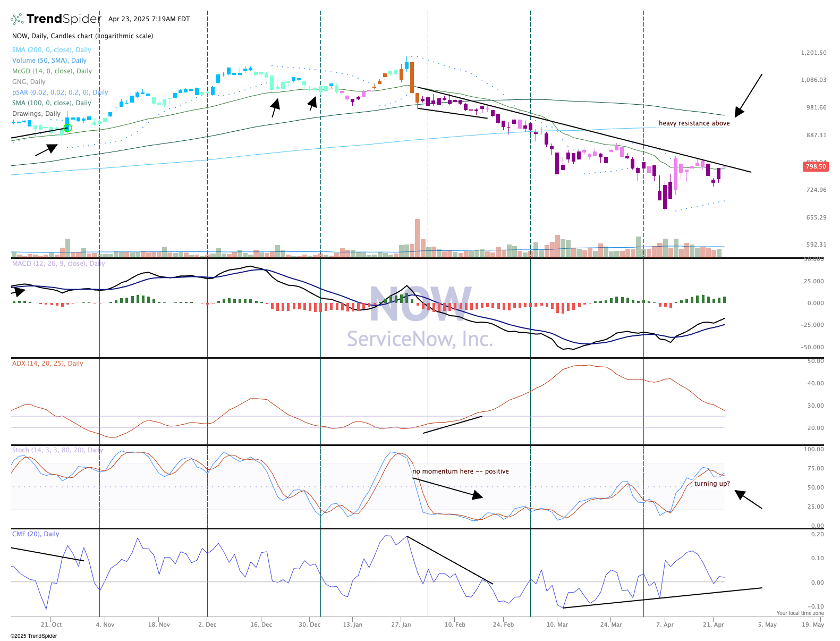840x641 pixels.
Task: Select the arrow pointing at heavy resistance
Action: [748, 96]
